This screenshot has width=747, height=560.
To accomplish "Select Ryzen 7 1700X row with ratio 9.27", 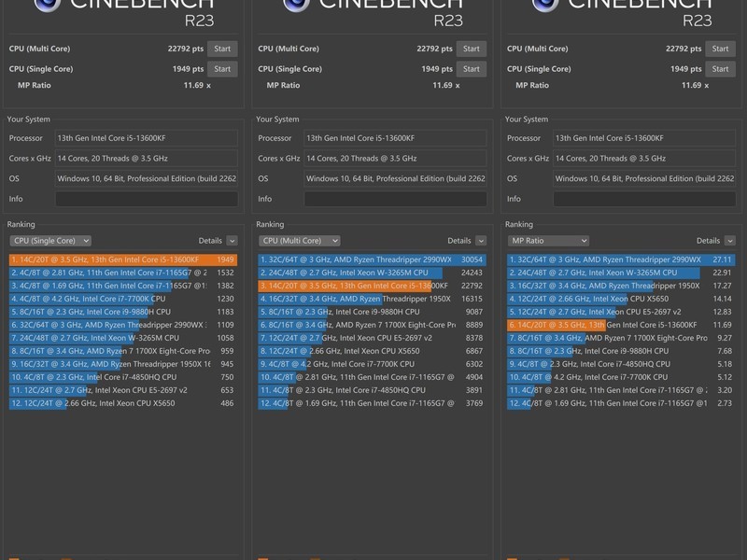I will [621, 338].
